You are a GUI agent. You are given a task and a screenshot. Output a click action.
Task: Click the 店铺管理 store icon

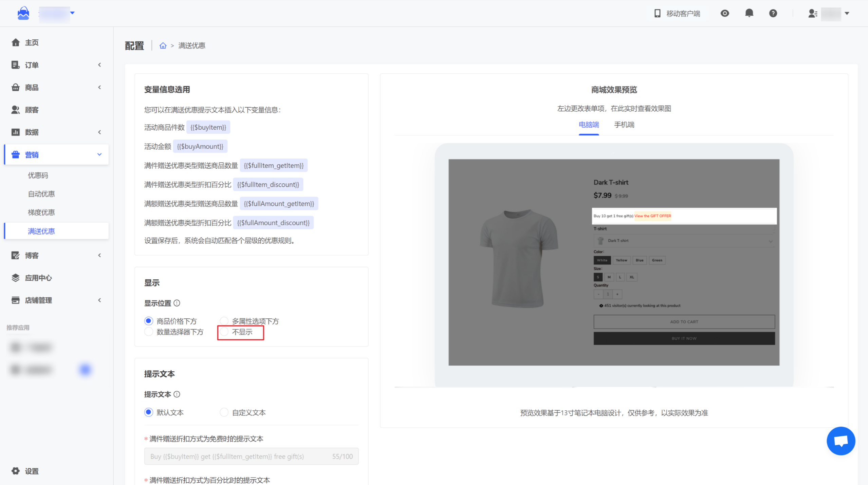(15, 300)
